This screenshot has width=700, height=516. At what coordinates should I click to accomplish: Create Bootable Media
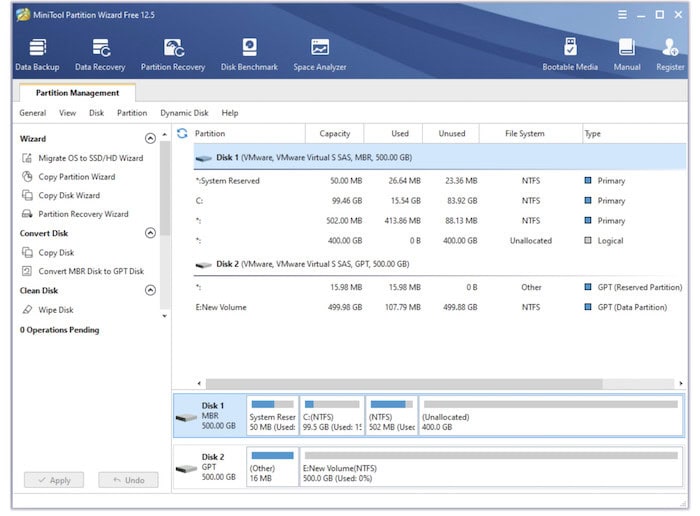coord(570,54)
